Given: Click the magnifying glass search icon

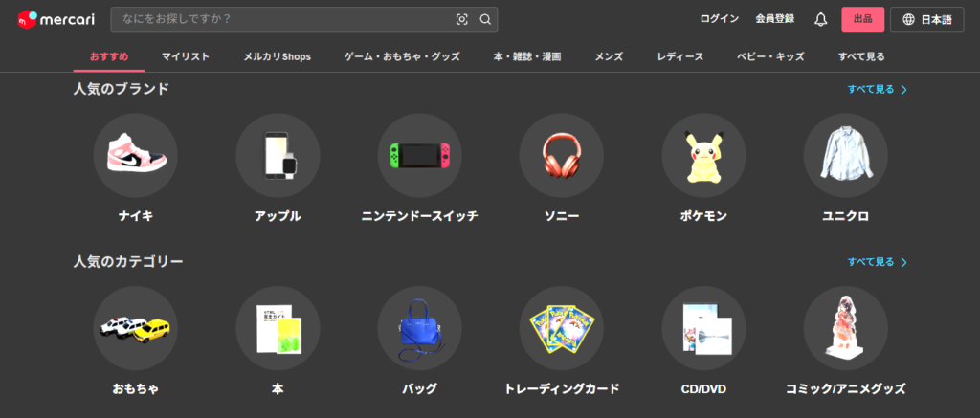Looking at the screenshot, I should click(x=485, y=19).
